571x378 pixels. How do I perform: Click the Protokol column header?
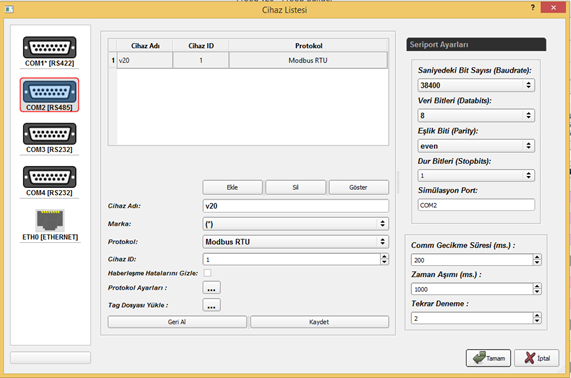(308, 46)
